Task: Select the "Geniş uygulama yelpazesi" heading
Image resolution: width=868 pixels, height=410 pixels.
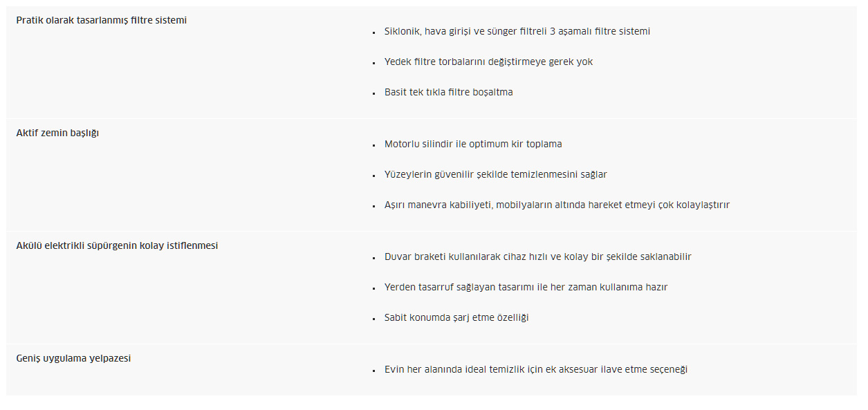Action: [74, 358]
